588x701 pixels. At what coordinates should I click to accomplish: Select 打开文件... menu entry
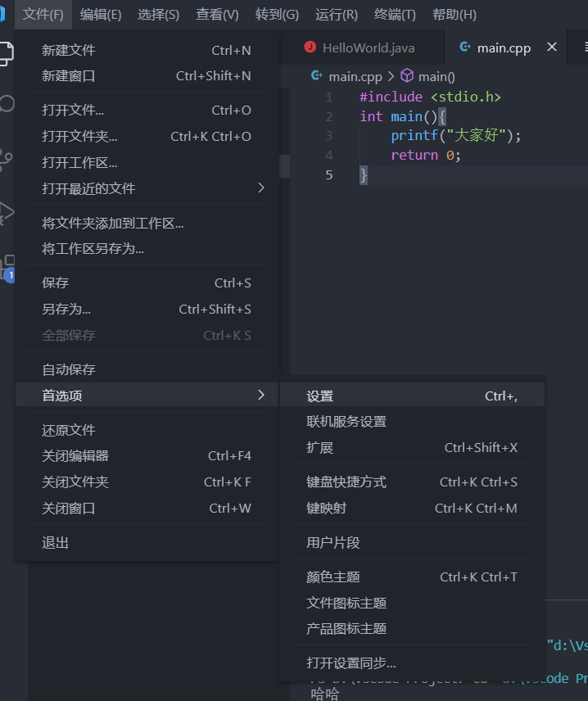(147, 110)
